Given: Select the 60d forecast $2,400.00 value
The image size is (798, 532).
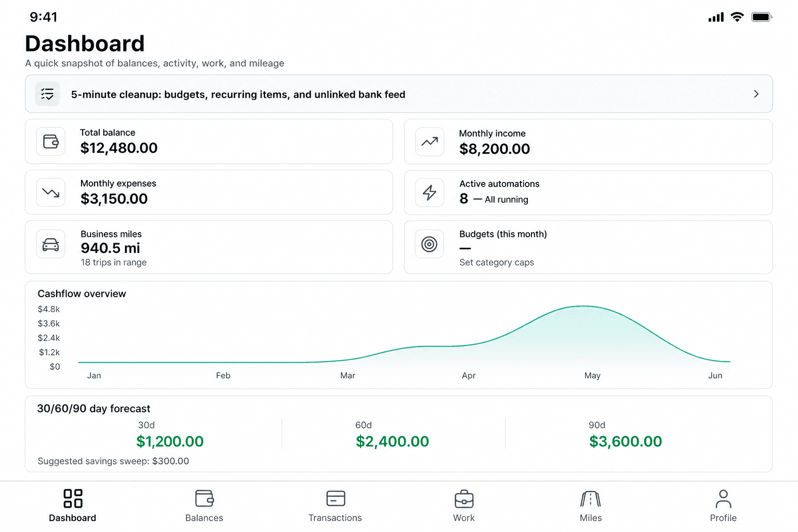Looking at the screenshot, I should (392, 442).
